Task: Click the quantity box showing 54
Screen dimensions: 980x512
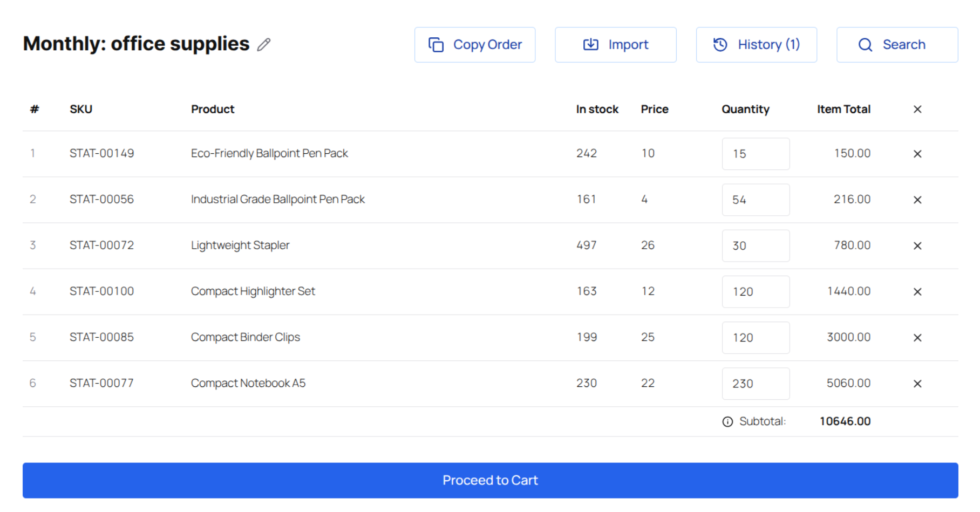Action: [x=756, y=200]
